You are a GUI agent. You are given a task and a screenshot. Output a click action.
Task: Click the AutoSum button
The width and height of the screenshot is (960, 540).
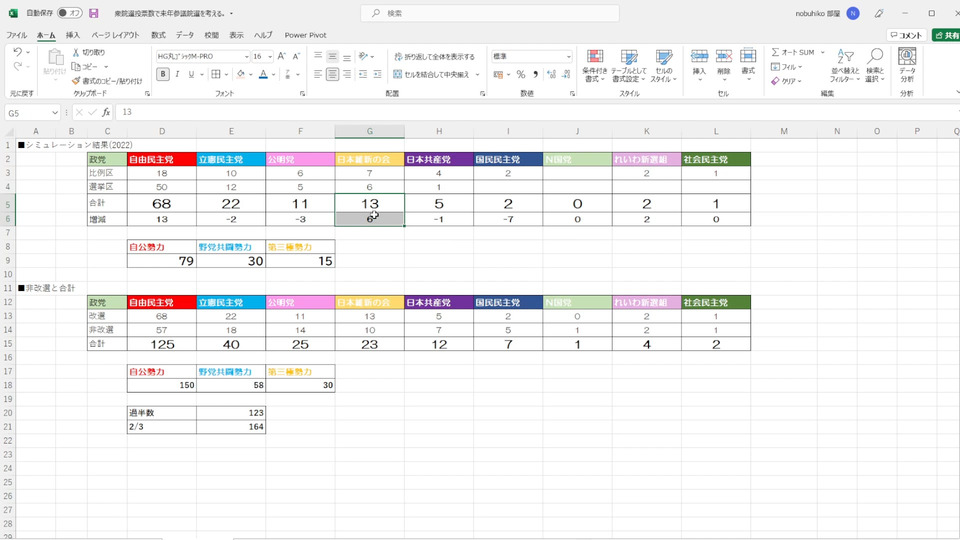(793, 52)
